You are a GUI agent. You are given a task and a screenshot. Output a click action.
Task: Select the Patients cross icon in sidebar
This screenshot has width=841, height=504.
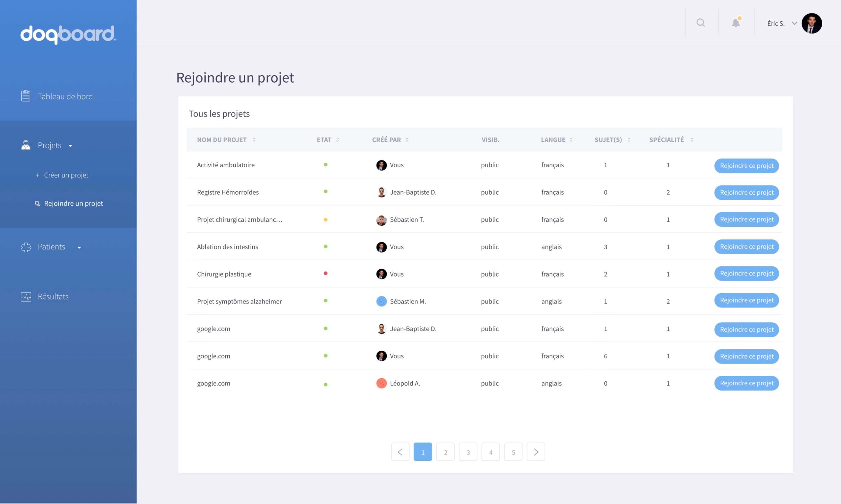coord(25,246)
